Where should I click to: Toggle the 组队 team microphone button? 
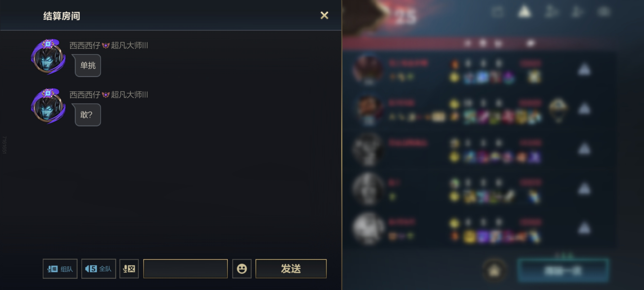tap(60, 269)
